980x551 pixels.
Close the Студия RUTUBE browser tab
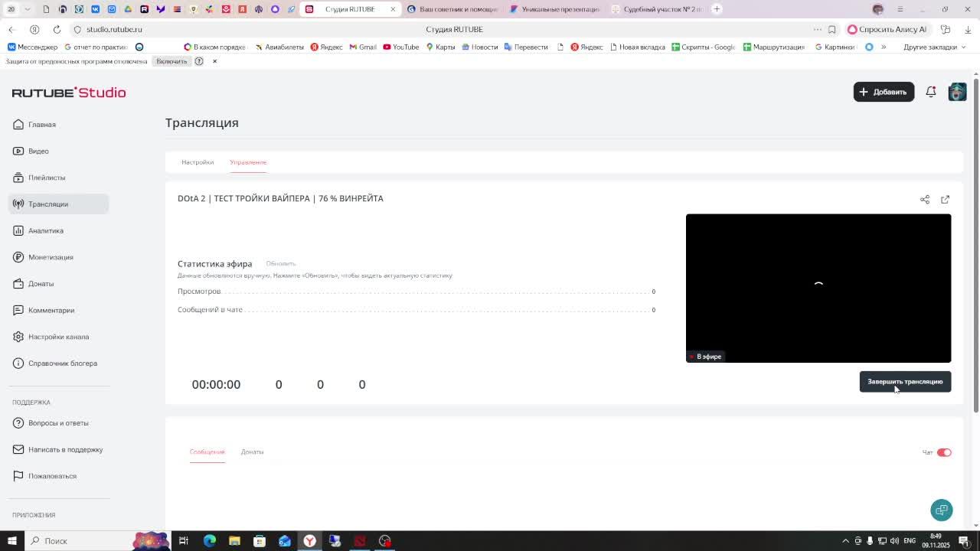[393, 9]
